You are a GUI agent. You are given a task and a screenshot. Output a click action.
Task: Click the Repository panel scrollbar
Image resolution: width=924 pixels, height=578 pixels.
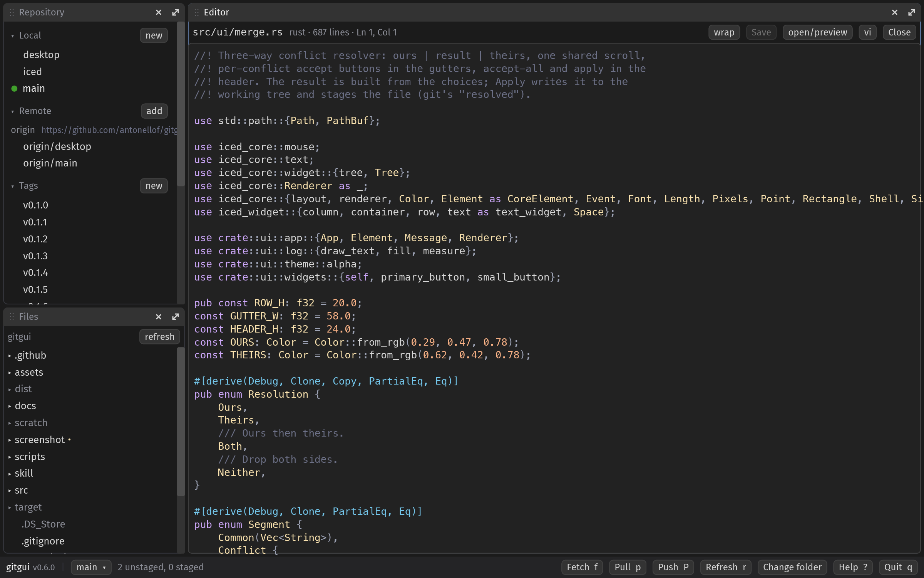181,104
